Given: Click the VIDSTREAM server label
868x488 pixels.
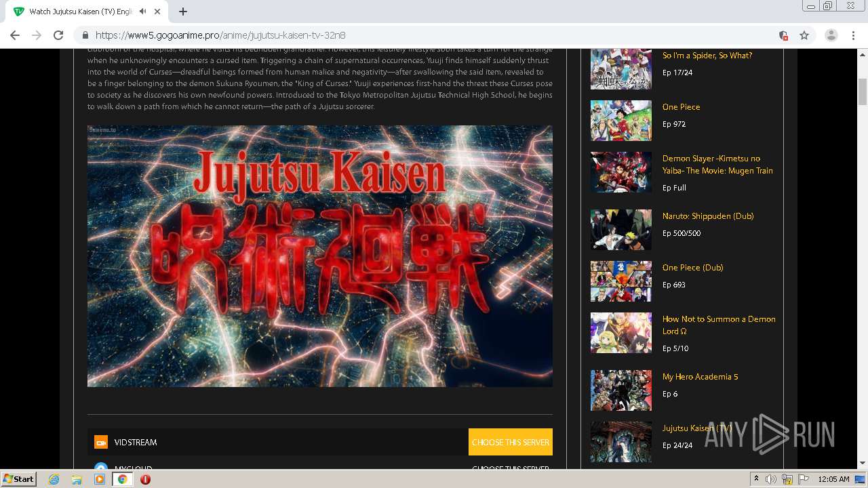Looking at the screenshot, I should pos(136,442).
